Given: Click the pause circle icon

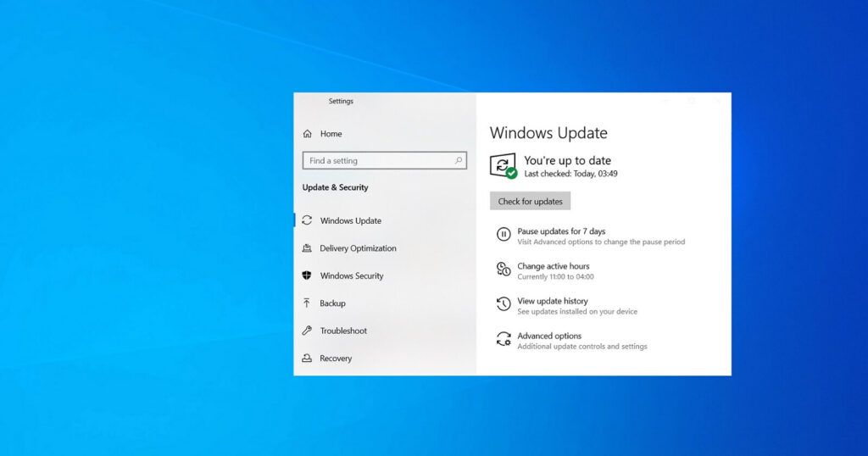Looking at the screenshot, I should [x=504, y=235].
